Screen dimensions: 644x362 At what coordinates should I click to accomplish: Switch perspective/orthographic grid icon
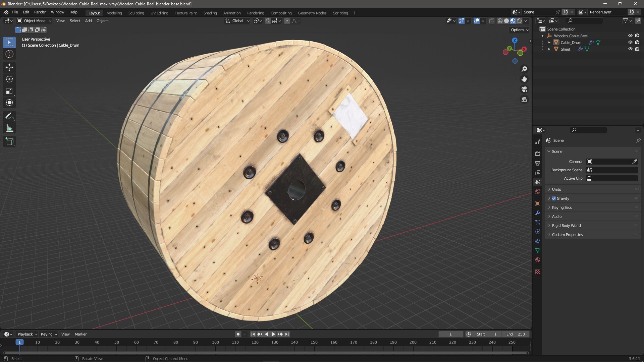coord(524,100)
